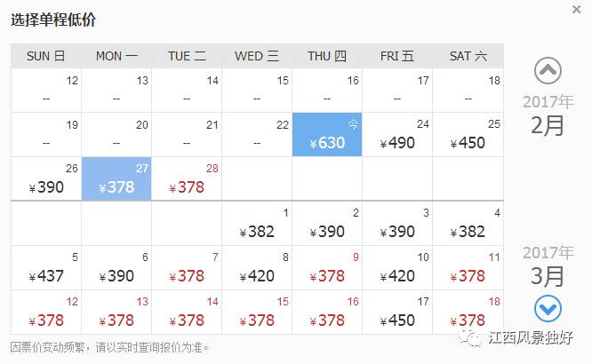Choose February 26 fare ¥390

point(46,179)
